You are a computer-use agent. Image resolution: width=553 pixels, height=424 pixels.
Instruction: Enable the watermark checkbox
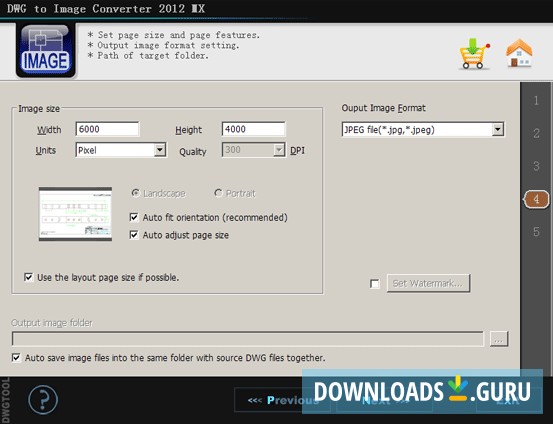pos(375,284)
